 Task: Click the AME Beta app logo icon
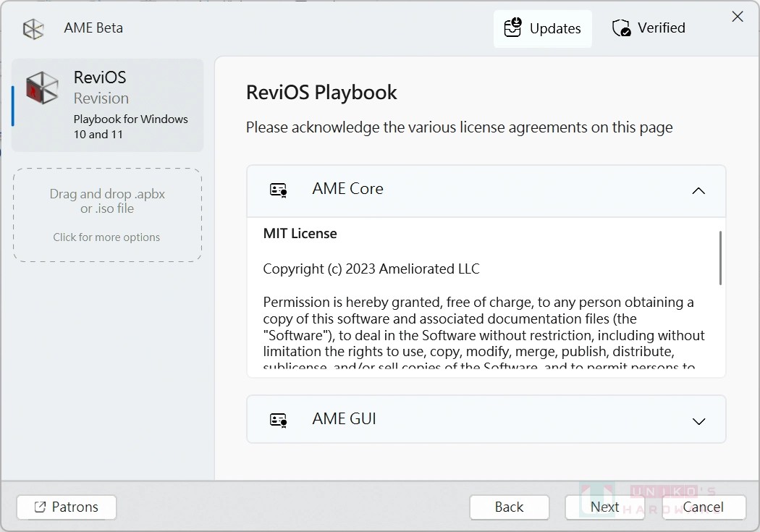[x=33, y=27]
